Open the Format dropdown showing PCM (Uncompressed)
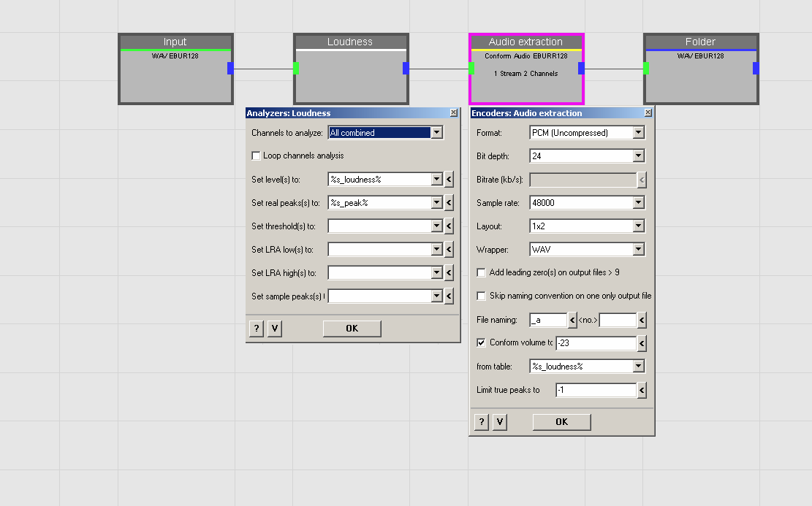 coord(639,133)
